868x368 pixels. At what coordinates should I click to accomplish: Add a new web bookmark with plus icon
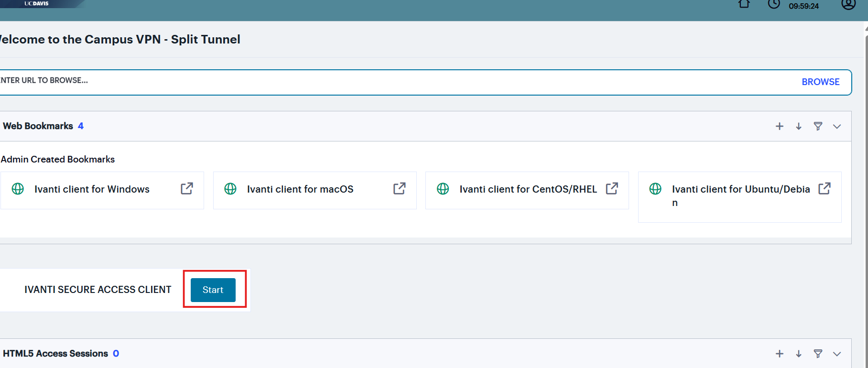tap(780, 126)
